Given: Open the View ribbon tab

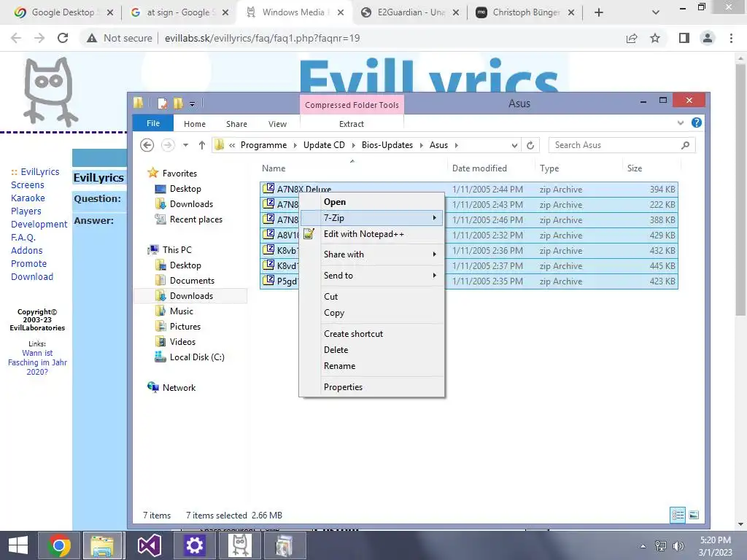Looking at the screenshot, I should [x=277, y=124].
